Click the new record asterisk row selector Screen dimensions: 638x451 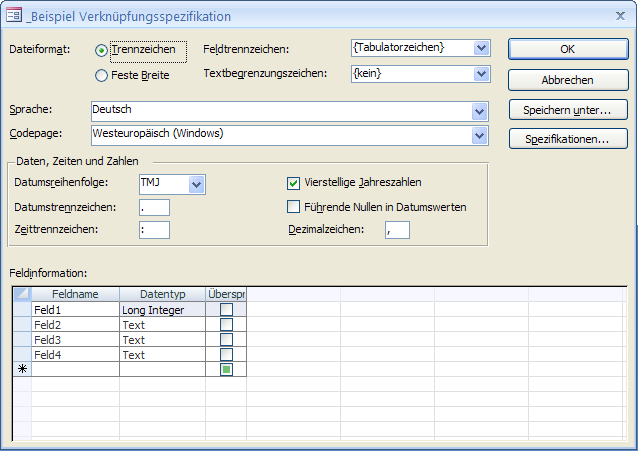[x=21, y=370]
